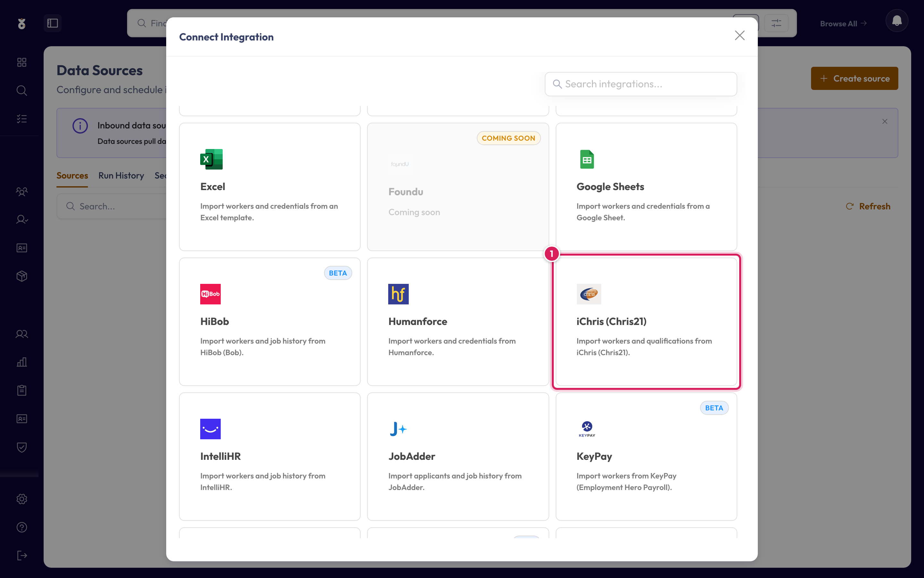The width and height of the screenshot is (924, 578).
Task: Click the KeyPay logo
Action: (x=587, y=429)
